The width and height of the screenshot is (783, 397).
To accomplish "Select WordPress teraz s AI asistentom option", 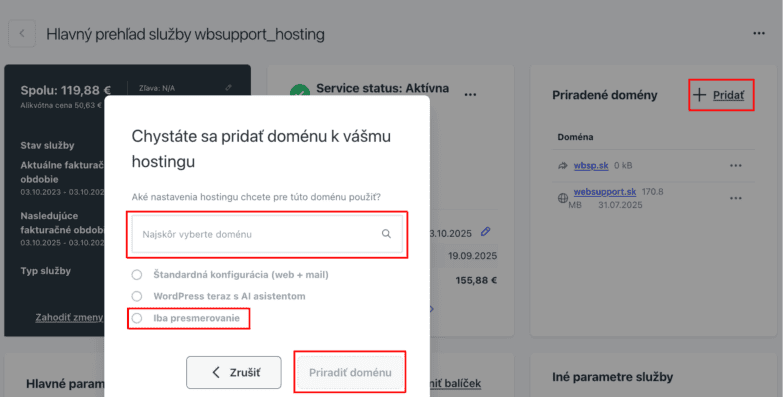I will tap(137, 296).
